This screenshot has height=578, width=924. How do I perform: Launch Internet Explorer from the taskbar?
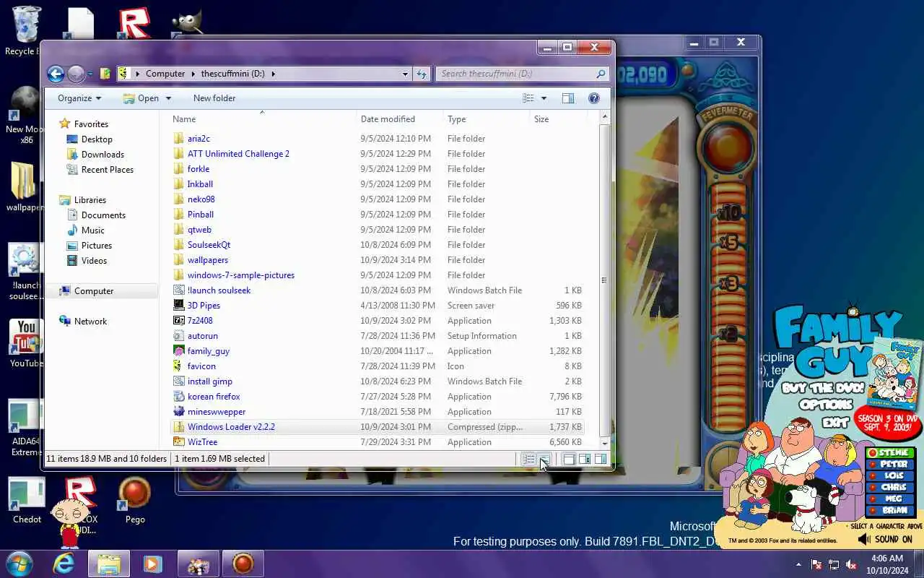[x=64, y=564]
